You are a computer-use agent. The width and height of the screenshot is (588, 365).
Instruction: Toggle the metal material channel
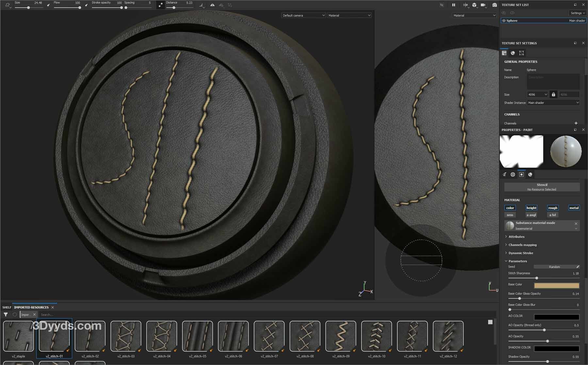coord(574,208)
